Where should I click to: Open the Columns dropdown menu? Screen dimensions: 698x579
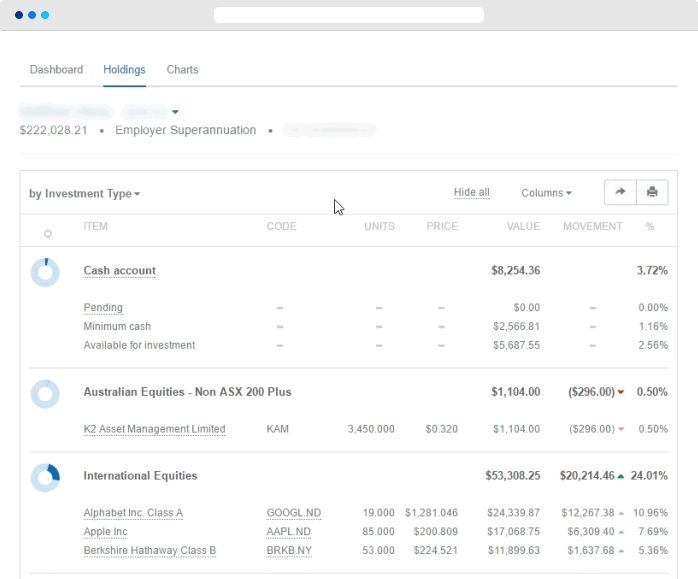pos(546,193)
